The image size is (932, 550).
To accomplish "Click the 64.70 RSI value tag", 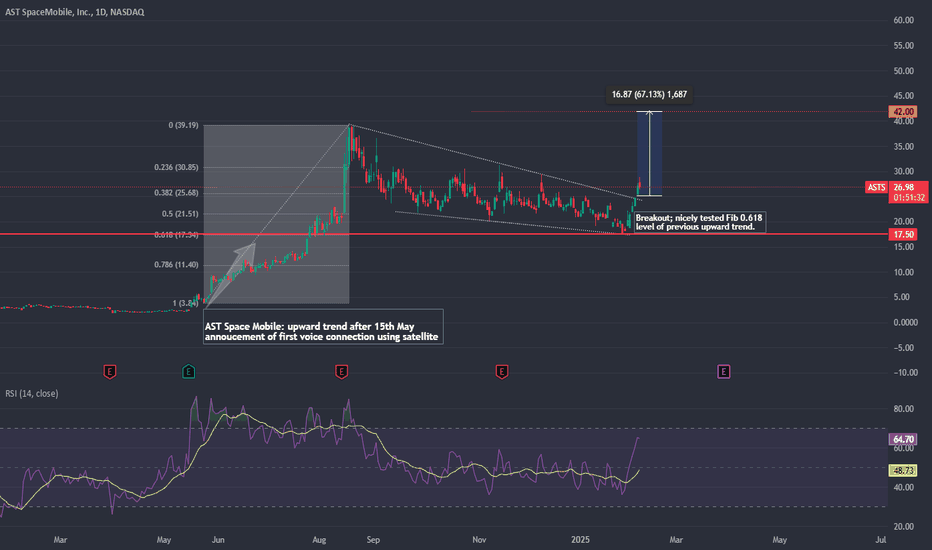I will (x=903, y=439).
